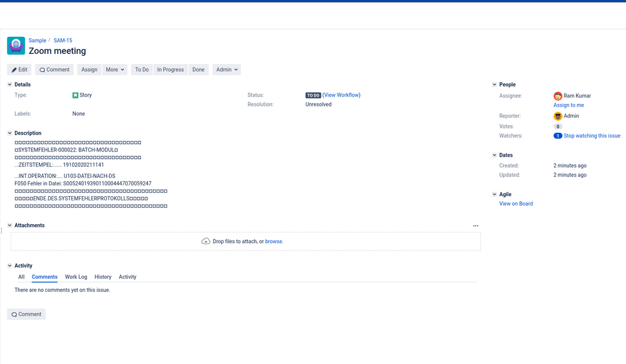Click the Assign button
626x364 pixels.
point(90,70)
